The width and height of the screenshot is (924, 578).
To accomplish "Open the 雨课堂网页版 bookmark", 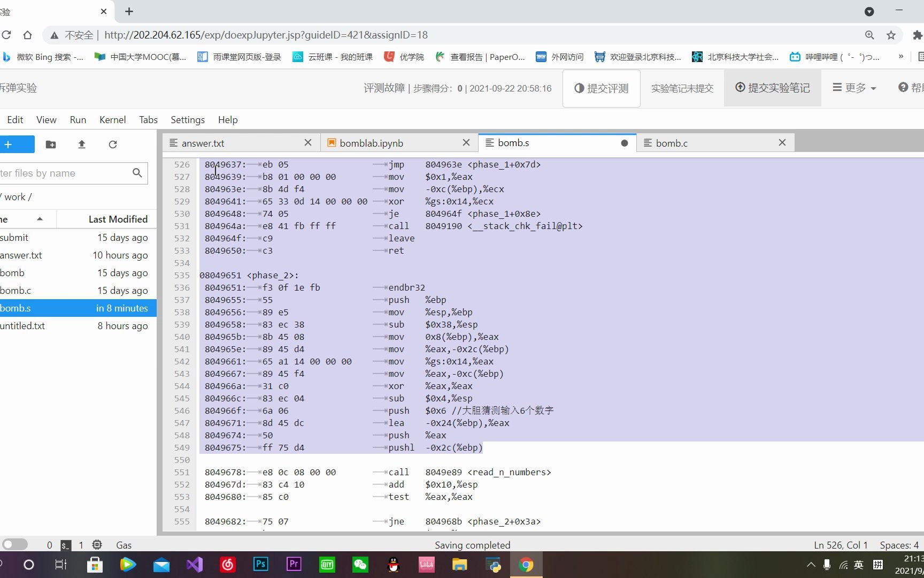I will pyautogui.click(x=239, y=57).
